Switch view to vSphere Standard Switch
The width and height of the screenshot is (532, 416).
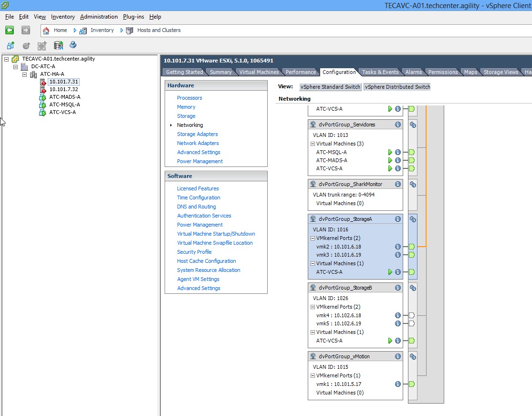coord(330,87)
